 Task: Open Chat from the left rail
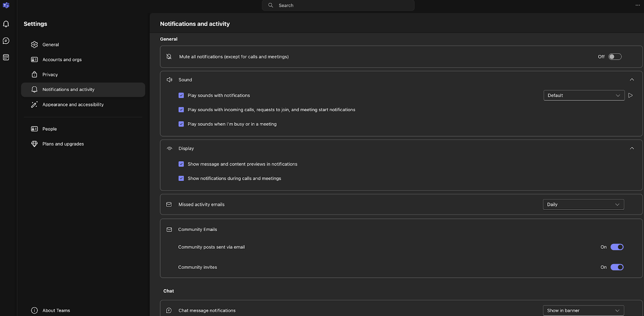(6, 41)
